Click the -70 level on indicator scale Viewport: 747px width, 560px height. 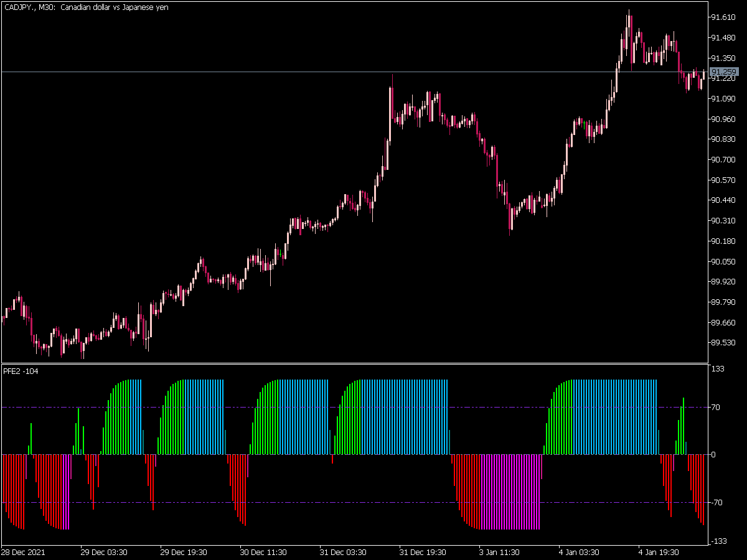pos(718,502)
